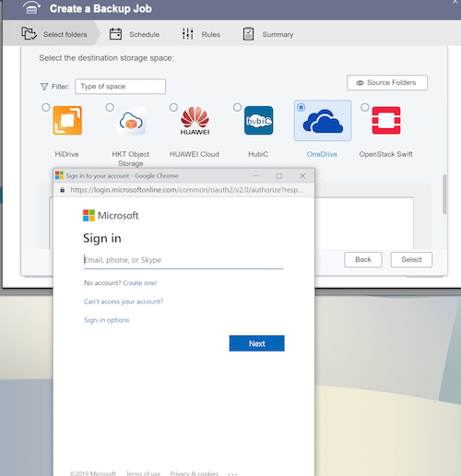Click the HKT Object Storage label text
461x476 pixels.
[131, 159]
